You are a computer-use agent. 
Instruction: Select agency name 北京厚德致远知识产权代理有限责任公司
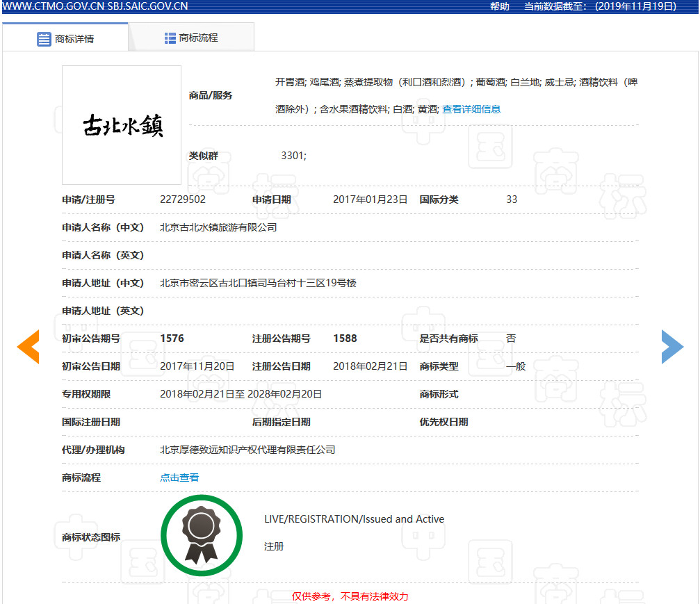247,450
